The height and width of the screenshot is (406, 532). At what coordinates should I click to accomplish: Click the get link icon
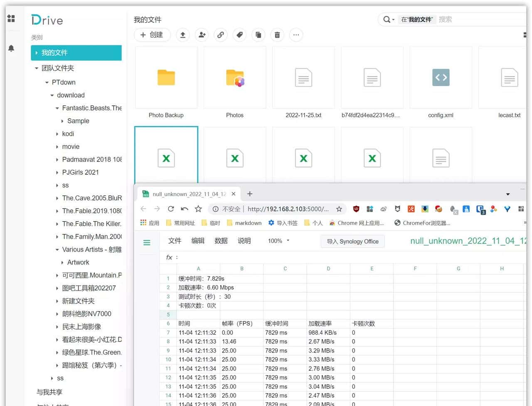pos(221,35)
